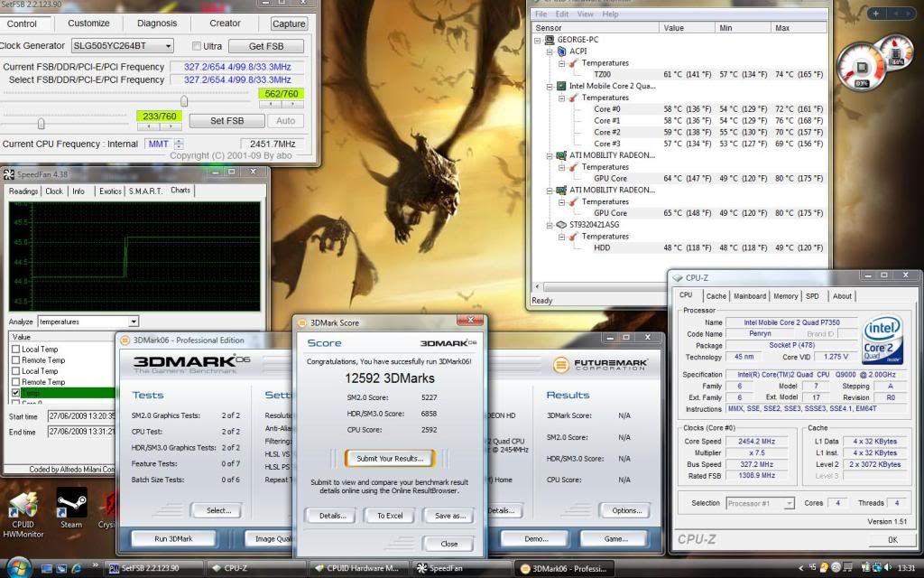
Task: Open the View menu in HWMonitor
Action: tap(585, 14)
